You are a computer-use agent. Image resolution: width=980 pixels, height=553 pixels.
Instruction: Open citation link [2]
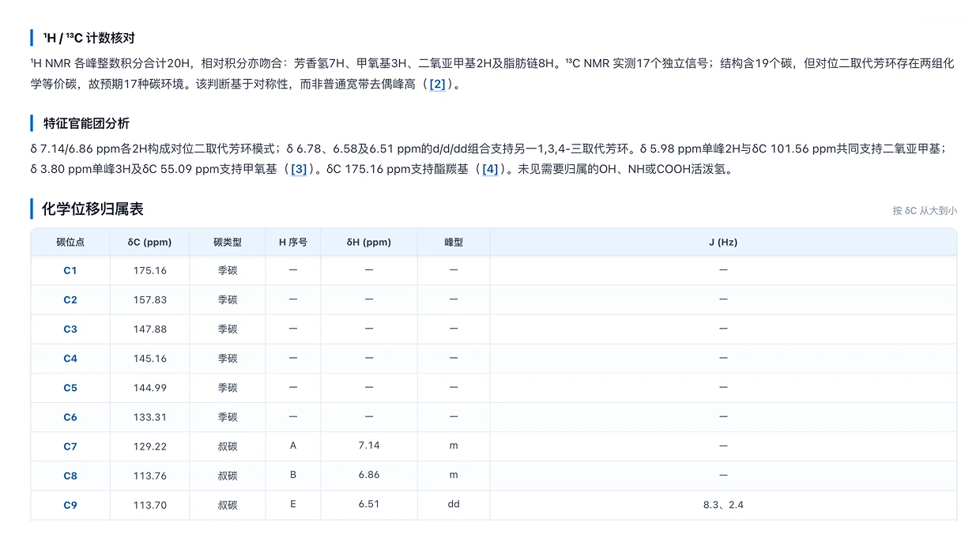(438, 84)
